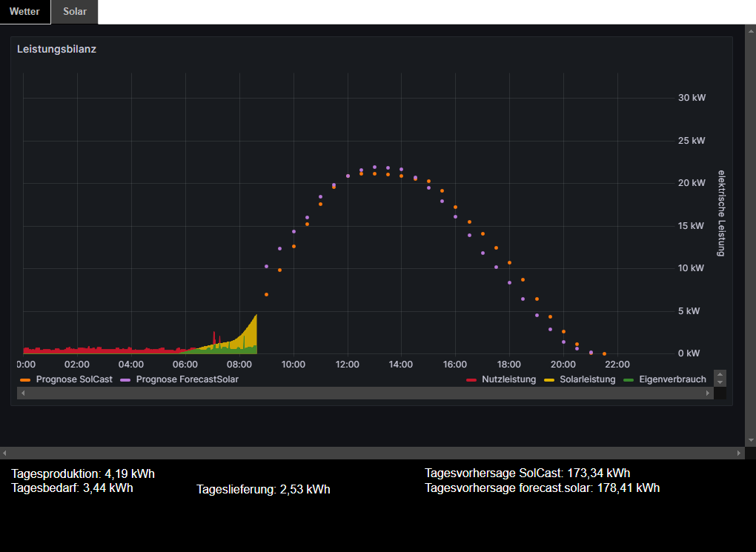Click the red Nutzleistung legend color swatch
Image resolution: width=756 pixels, height=552 pixels.
coord(471,380)
